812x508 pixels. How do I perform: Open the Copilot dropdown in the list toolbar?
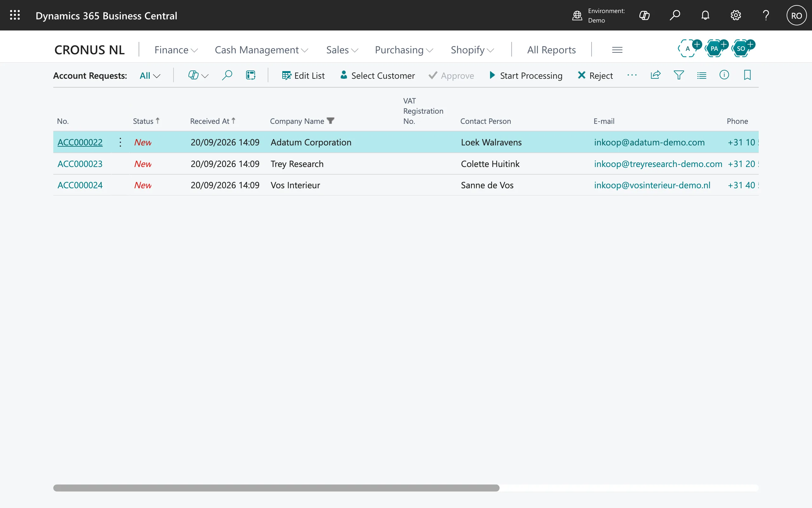[198, 75]
